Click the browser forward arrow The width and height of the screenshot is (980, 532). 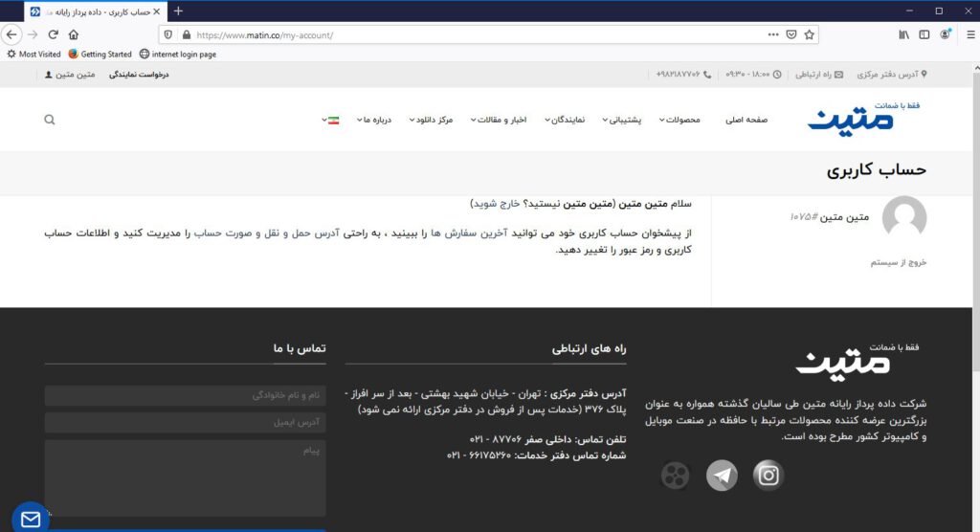(33, 35)
